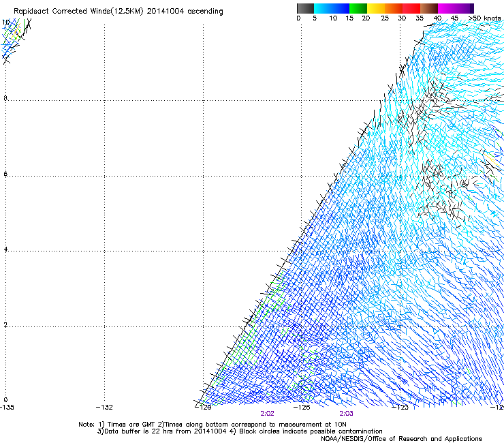Viewport: 504px width, 443px height.
Task: Click the gray 0–5 knots color segment
Action: 305,8
